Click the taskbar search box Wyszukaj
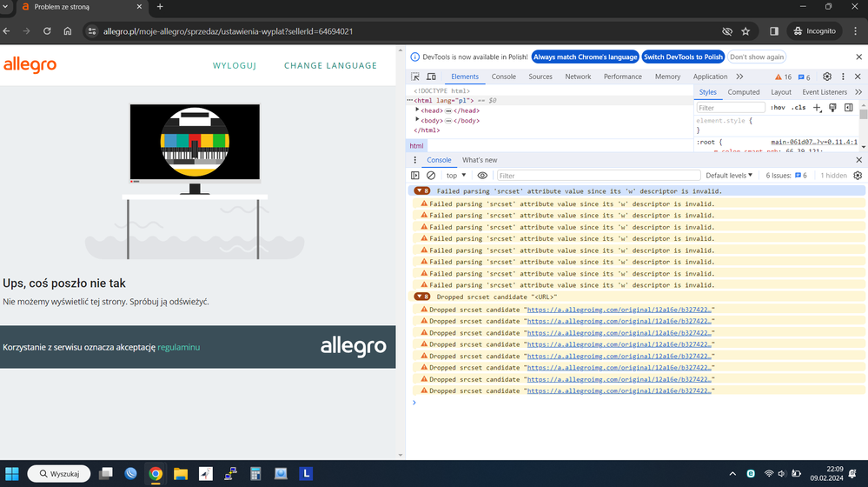868x487 pixels. coord(59,474)
